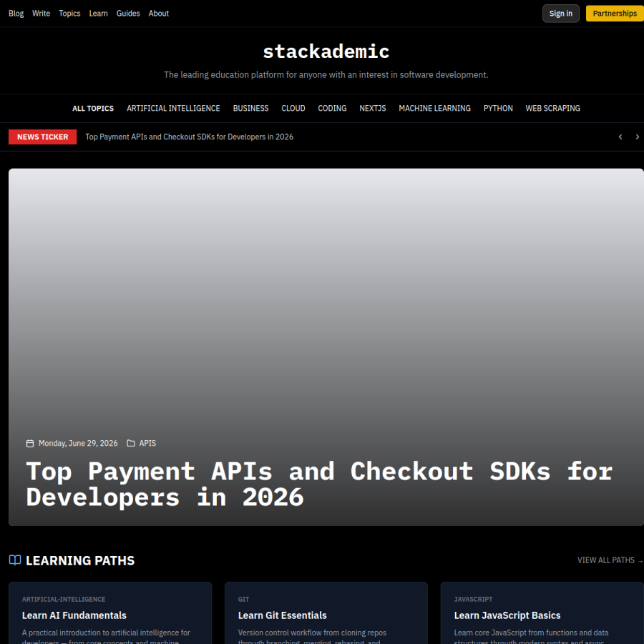Viewport: 644px width, 644px height.
Task: Open the Blog page
Action: point(16,14)
